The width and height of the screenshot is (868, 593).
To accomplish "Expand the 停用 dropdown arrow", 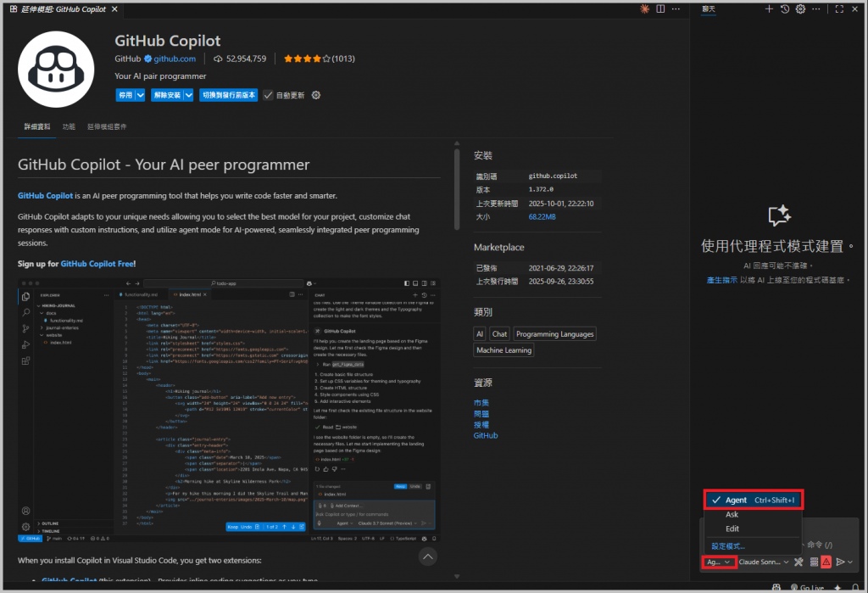I will point(141,95).
